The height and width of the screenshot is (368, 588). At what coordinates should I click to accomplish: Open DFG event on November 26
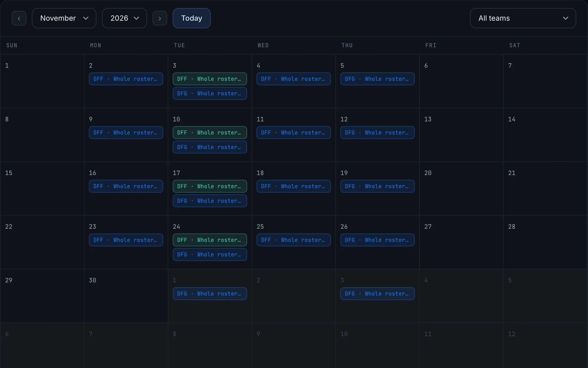(378, 240)
